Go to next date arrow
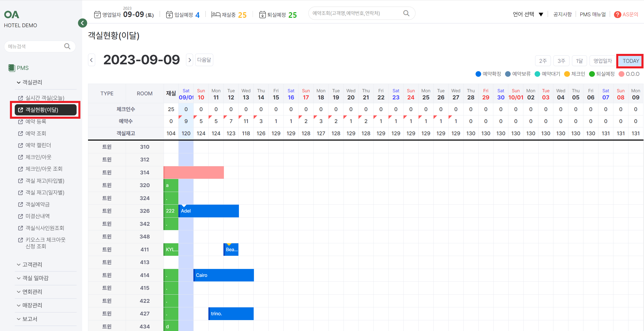This screenshot has width=644, height=331. point(190,60)
